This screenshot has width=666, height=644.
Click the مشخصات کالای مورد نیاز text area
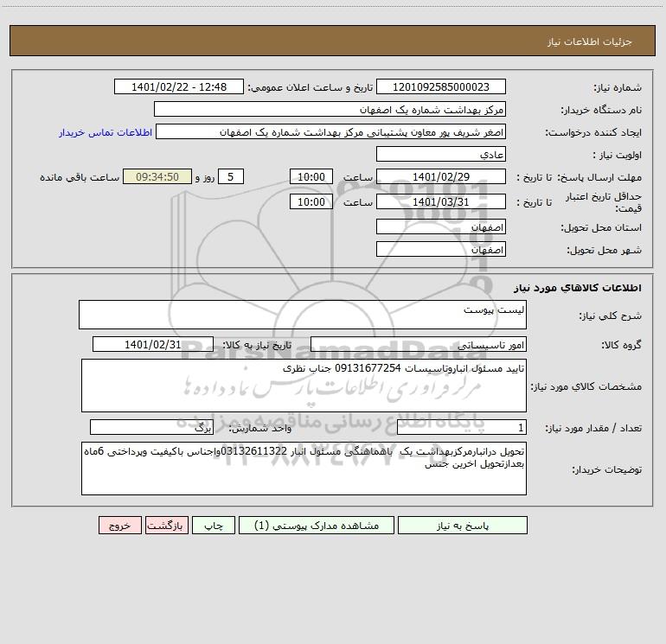304,386
